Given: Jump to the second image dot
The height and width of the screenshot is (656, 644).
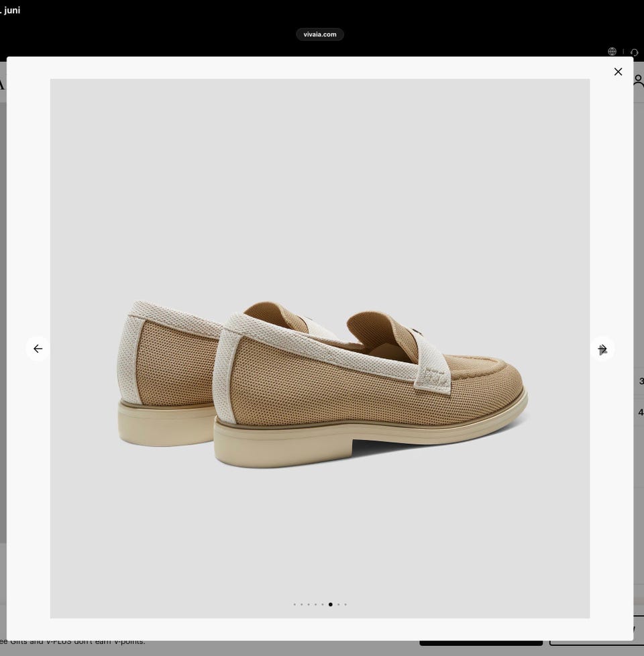Looking at the screenshot, I should (302, 604).
